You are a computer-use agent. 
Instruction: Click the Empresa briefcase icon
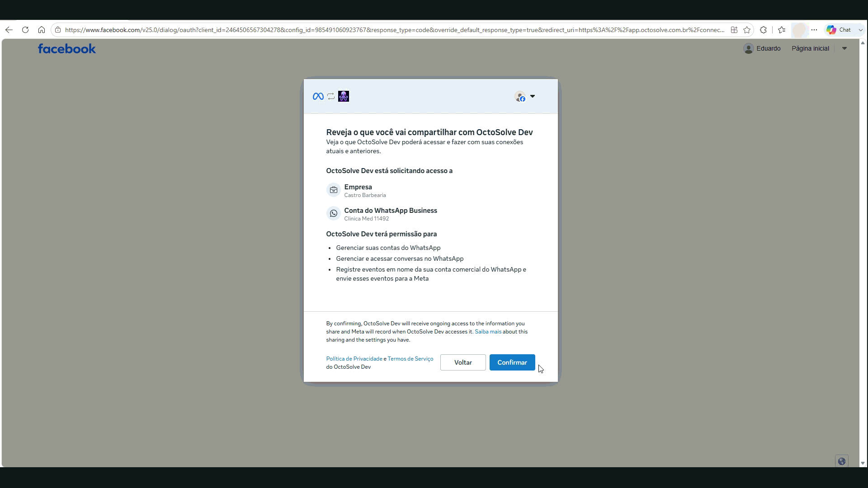tap(334, 190)
